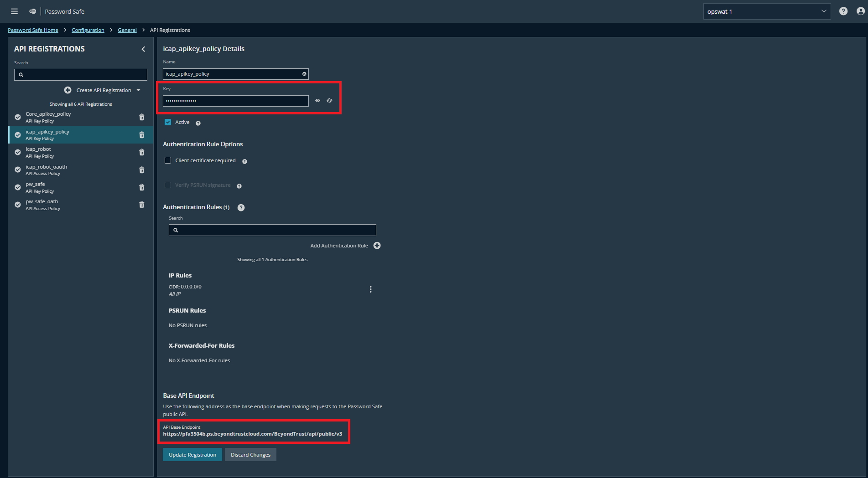868x478 pixels.
Task: Click status check icon for pw_safe
Action: (18, 187)
